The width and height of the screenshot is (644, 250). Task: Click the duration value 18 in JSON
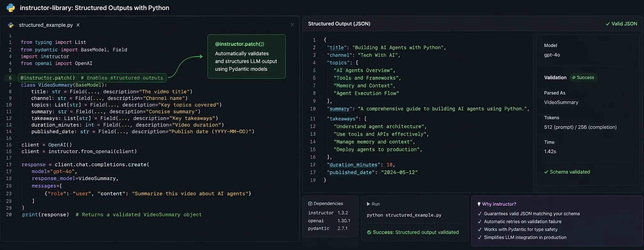tap(389, 165)
